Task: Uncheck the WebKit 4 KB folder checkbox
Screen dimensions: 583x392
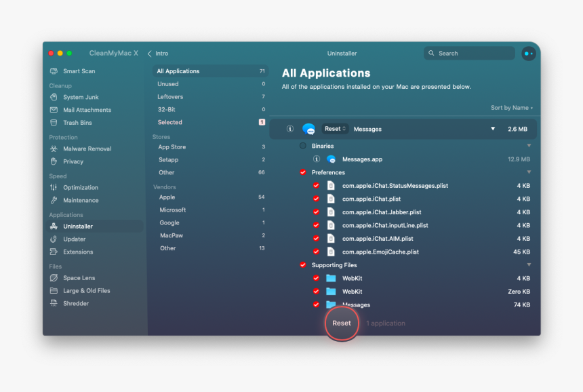Action: pos(316,278)
